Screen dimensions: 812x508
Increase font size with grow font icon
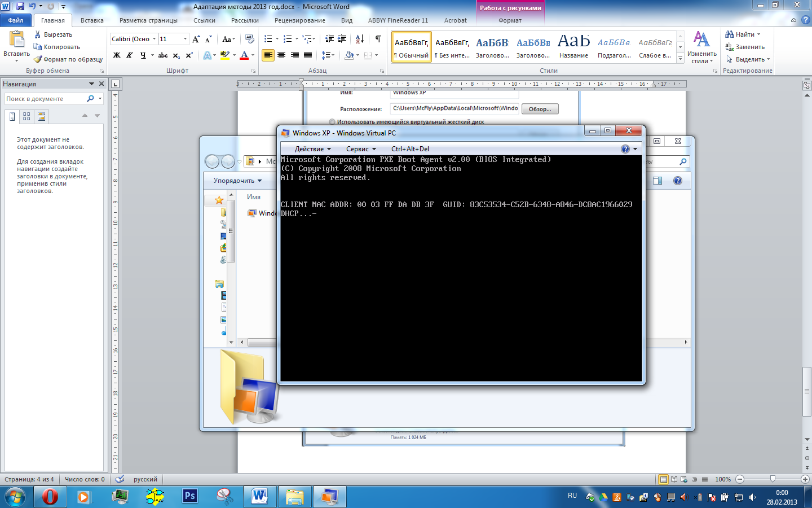tap(196, 39)
